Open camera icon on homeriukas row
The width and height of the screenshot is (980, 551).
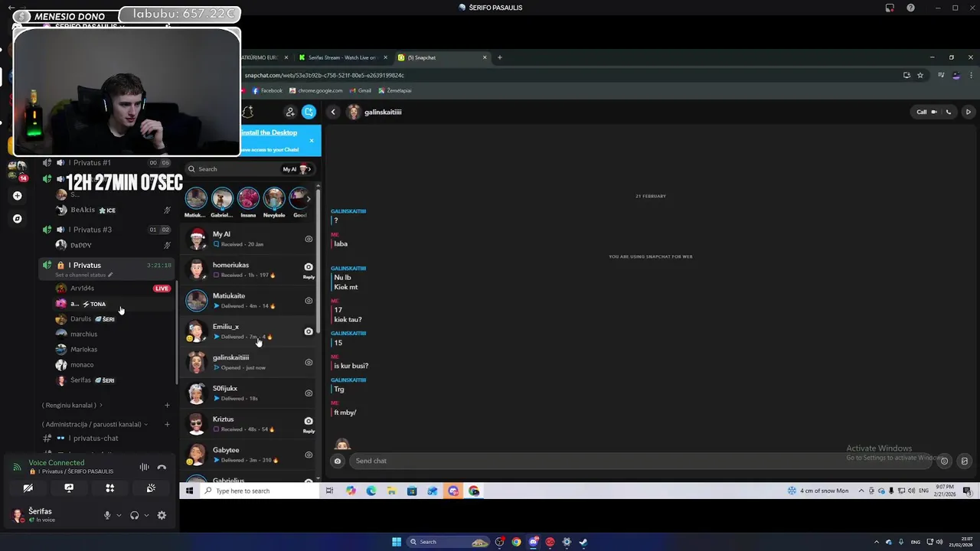[309, 267]
